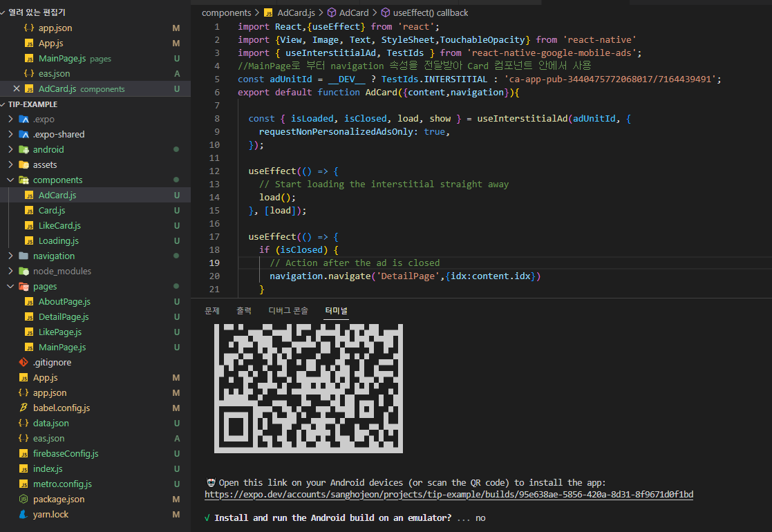Expand the navigation folder chevron

pos(11,256)
